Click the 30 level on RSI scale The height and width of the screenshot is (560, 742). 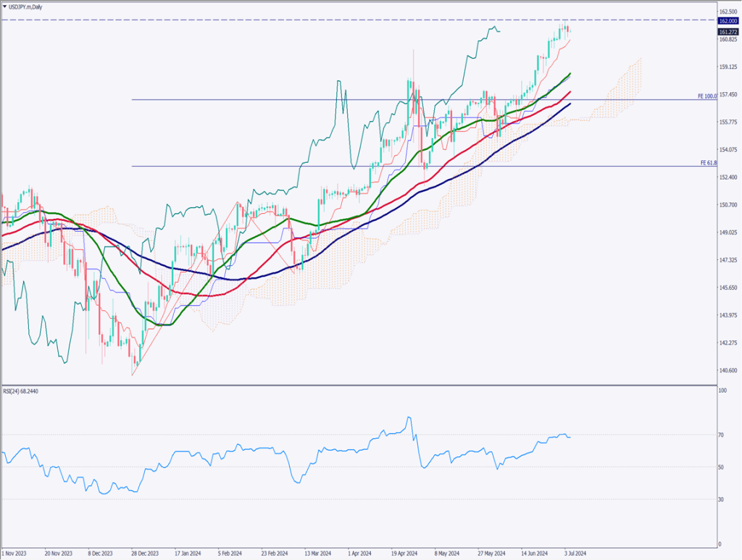(721, 499)
